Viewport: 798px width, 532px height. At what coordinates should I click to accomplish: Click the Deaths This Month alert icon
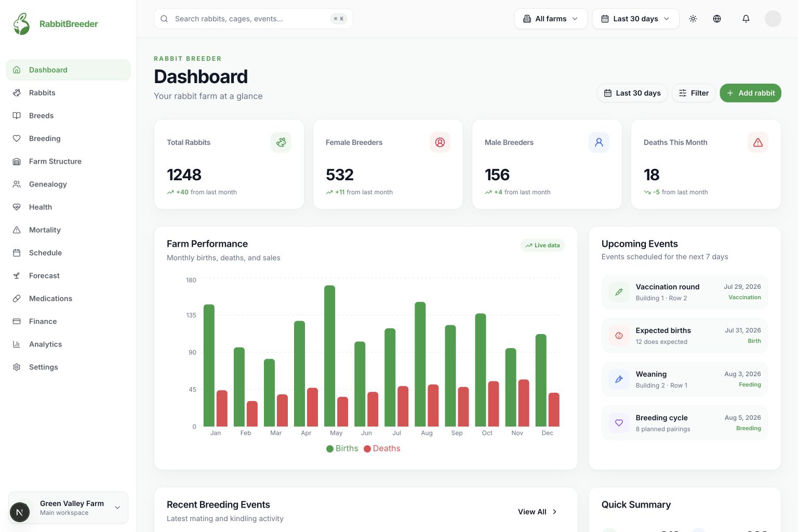pyautogui.click(x=758, y=142)
